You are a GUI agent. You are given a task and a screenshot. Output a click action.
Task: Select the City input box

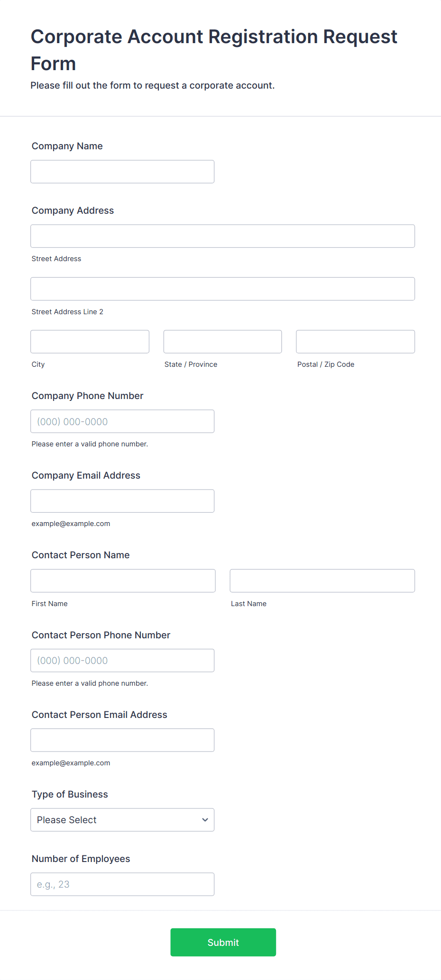point(90,342)
